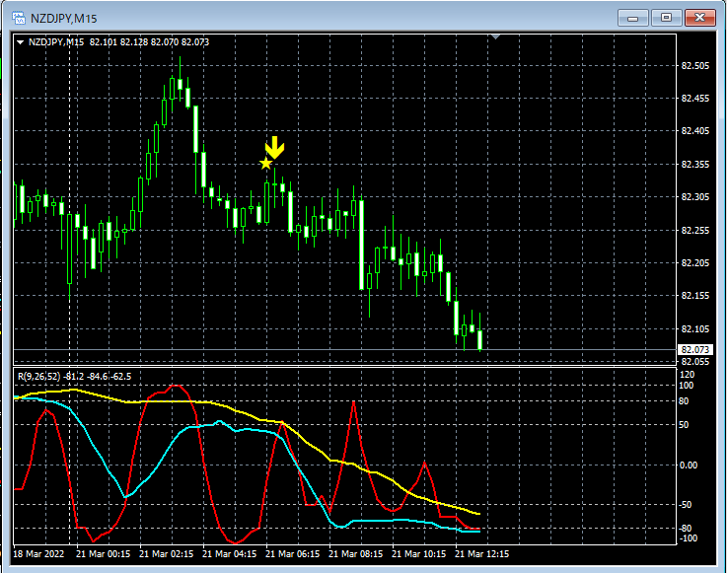The height and width of the screenshot is (573, 728).
Task: Click the price scale value 82.355
Action: tap(695, 165)
